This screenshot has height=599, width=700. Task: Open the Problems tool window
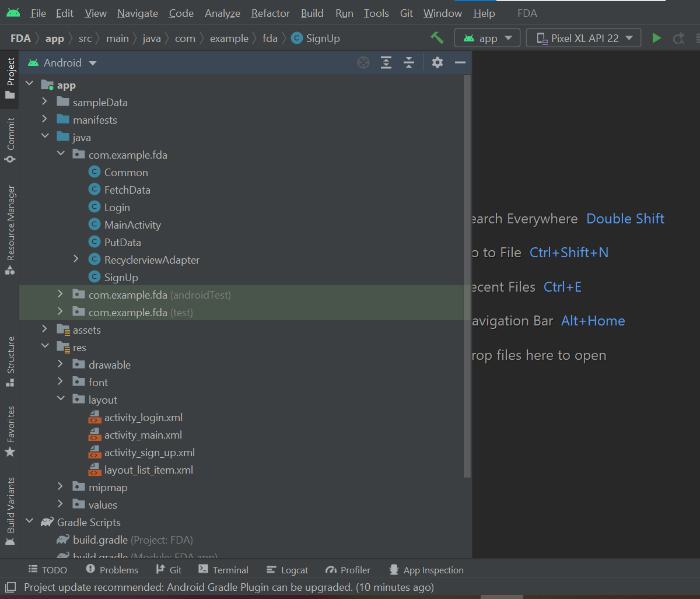112,570
